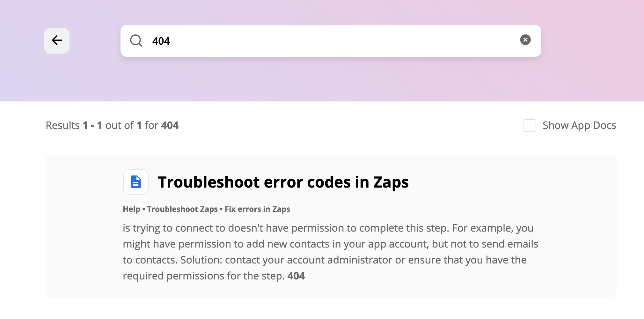Click the blue document icon
Viewport: 644px width, 319px height.
click(x=136, y=182)
